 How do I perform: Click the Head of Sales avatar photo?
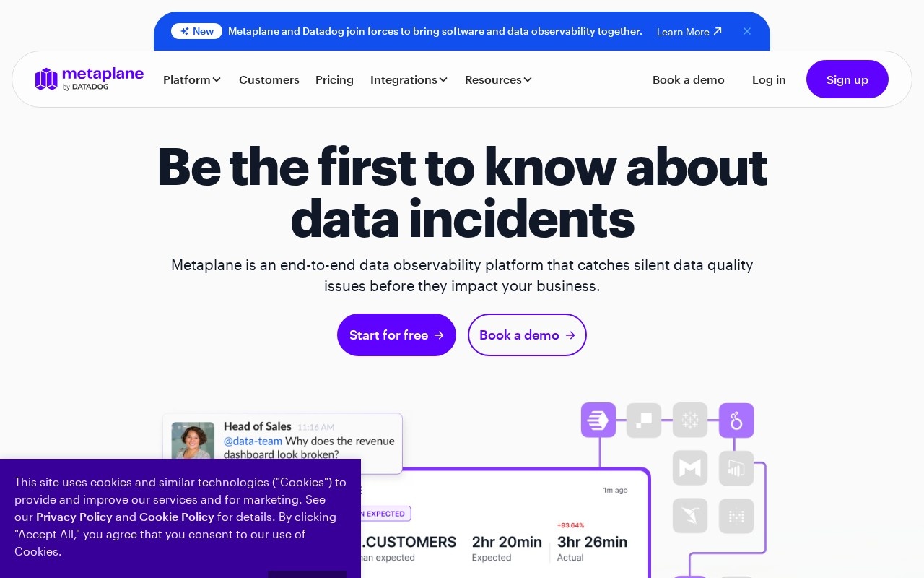[x=193, y=441]
